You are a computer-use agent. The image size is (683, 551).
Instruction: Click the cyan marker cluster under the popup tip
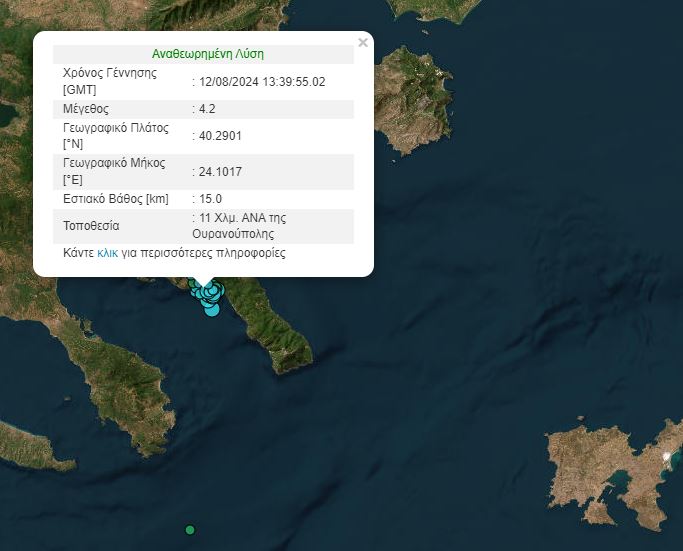208,292
